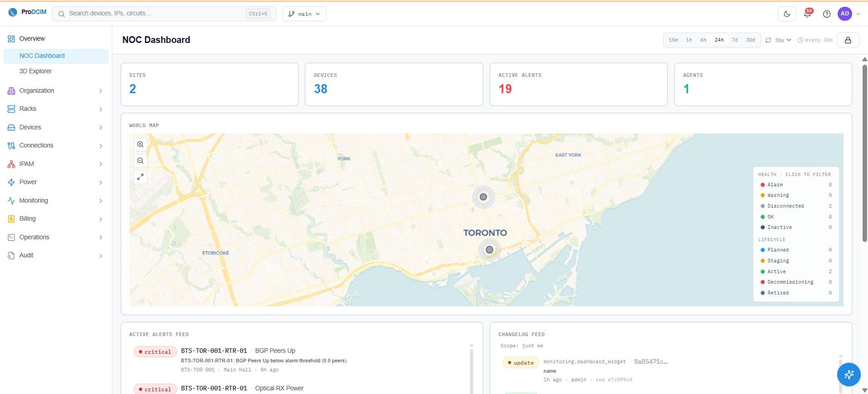The width and height of the screenshot is (868, 394).
Task: Click the Monitoring pulse icon
Action: point(11,201)
